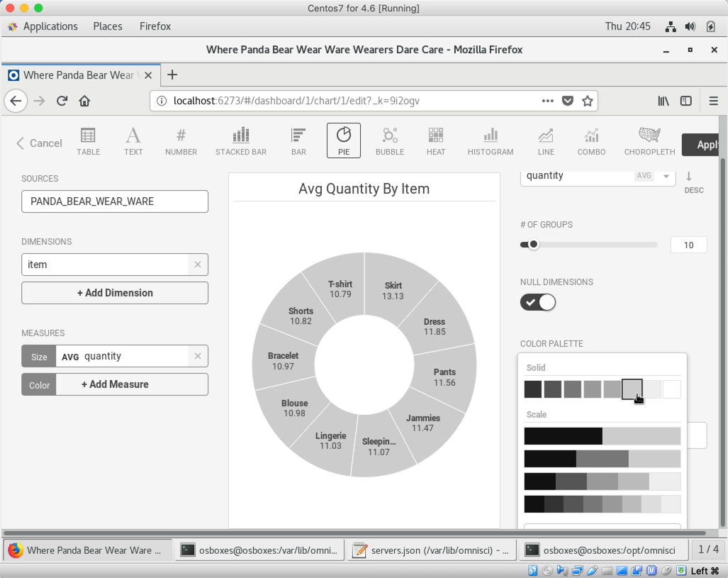Viewport: 728px width, 578px height.
Task: Switch to Stacked Bar chart type
Action: coord(240,141)
